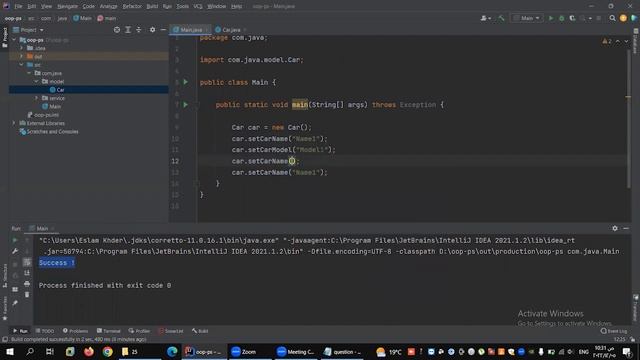Expand the service package
The height and width of the screenshot is (360, 640).
(x=36, y=98)
